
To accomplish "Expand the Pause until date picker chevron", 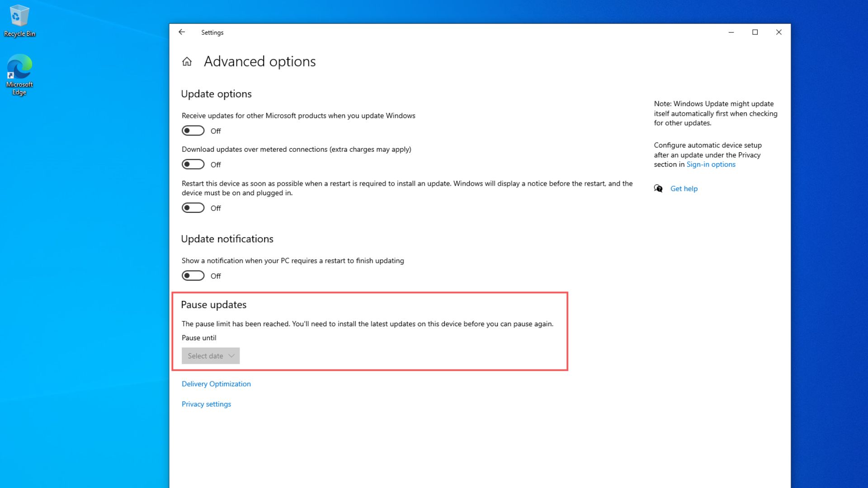I will pos(231,356).
